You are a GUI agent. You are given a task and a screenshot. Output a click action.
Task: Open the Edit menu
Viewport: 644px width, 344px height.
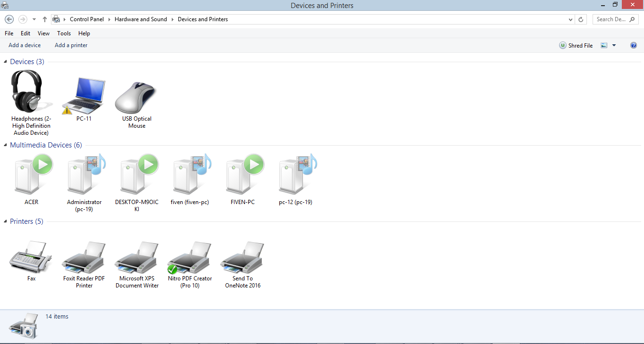[25, 33]
